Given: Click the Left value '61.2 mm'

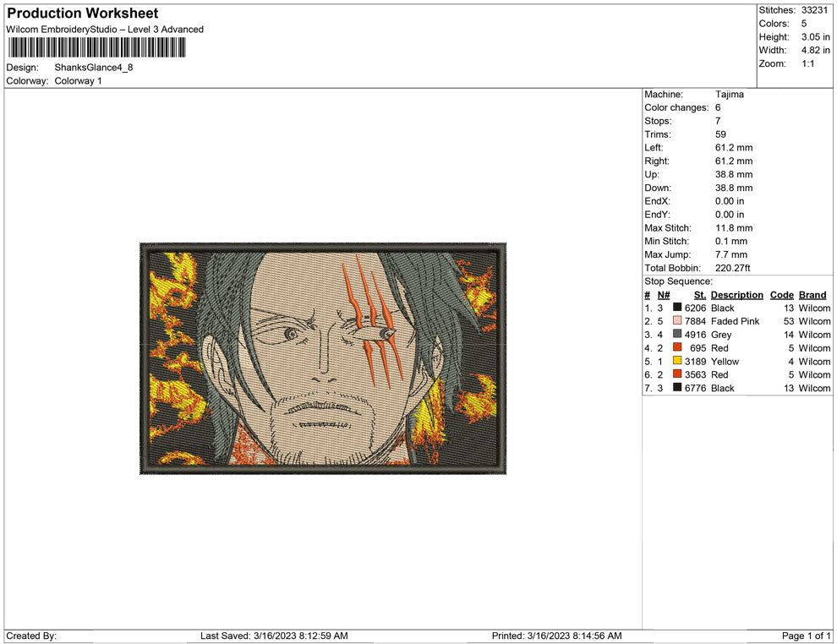Looking at the screenshot, I should coord(734,147).
